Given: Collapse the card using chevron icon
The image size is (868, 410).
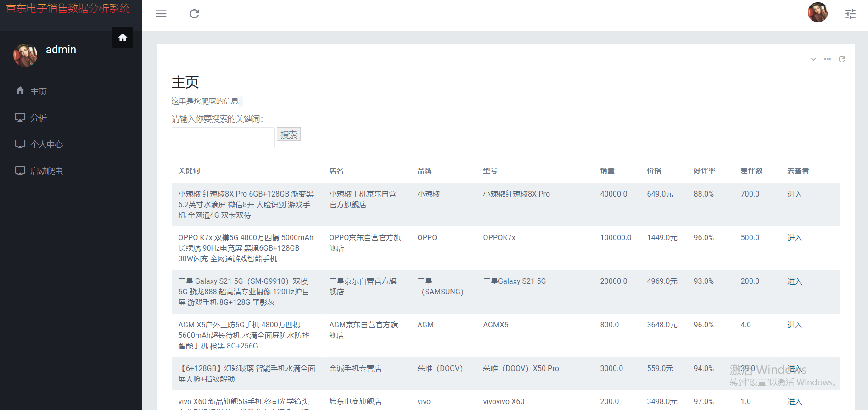Looking at the screenshot, I should 813,59.
